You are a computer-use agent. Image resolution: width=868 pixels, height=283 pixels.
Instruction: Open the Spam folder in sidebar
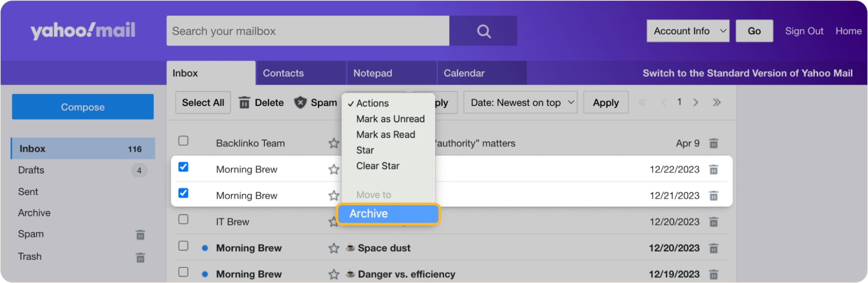[x=30, y=234]
